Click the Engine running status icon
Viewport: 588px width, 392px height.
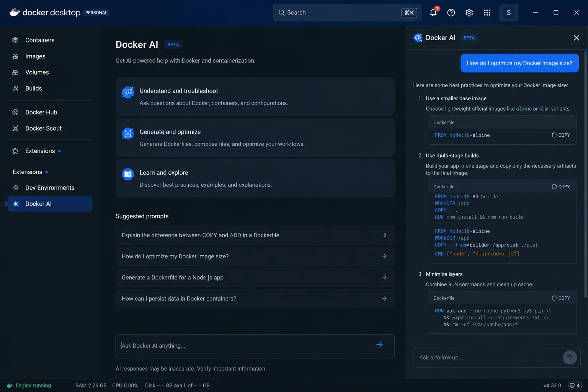(x=10, y=385)
